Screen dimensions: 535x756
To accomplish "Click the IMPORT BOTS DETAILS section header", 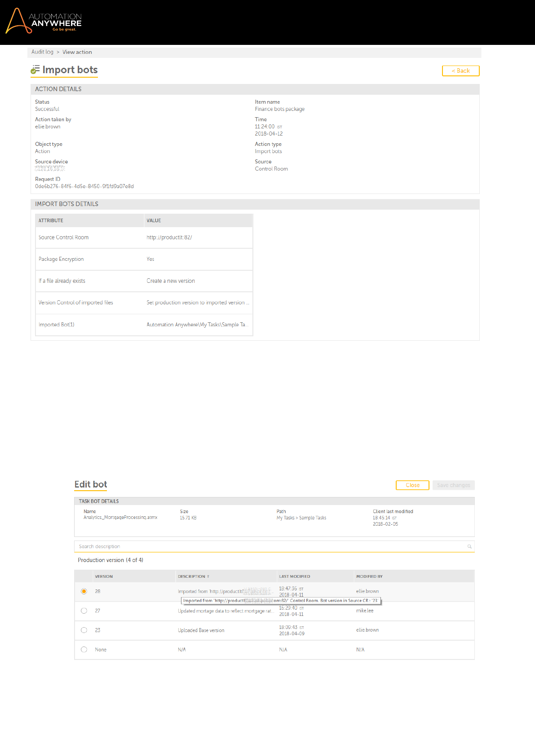I will (x=255, y=204).
